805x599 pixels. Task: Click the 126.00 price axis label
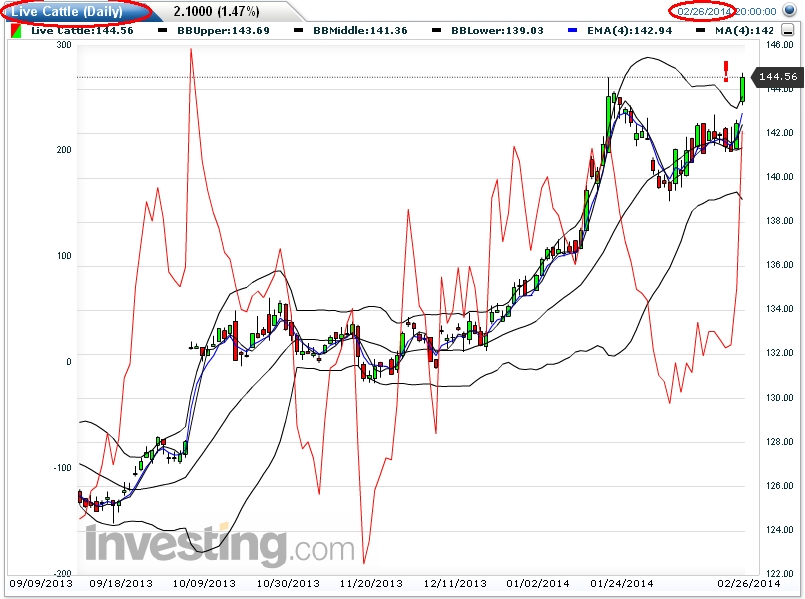click(x=779, y=486)
